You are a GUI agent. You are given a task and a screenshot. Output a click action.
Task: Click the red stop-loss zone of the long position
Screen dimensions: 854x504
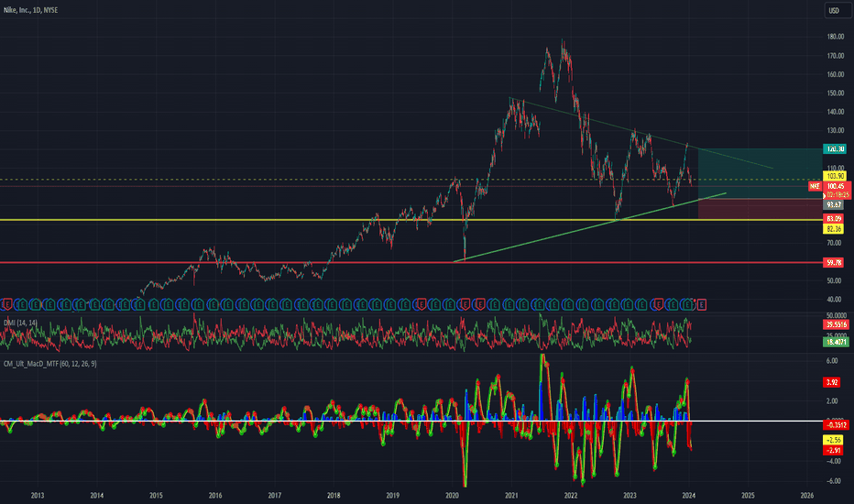click(760, 209)
